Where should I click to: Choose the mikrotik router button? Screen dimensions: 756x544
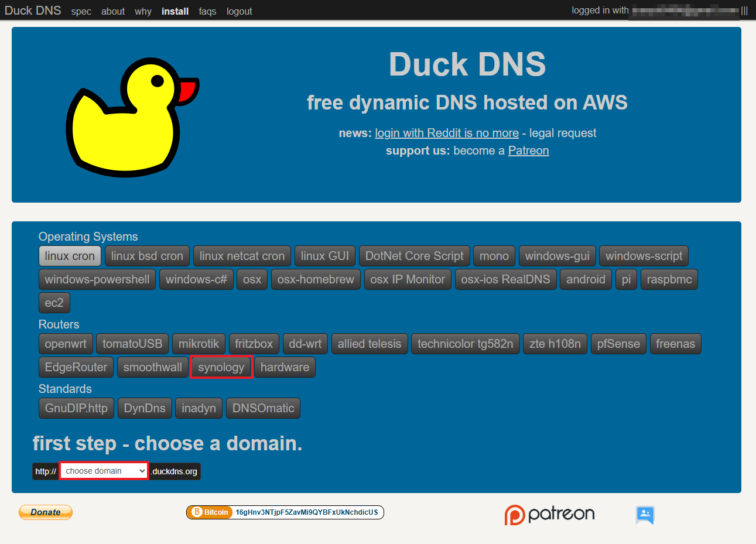[199, 344]
